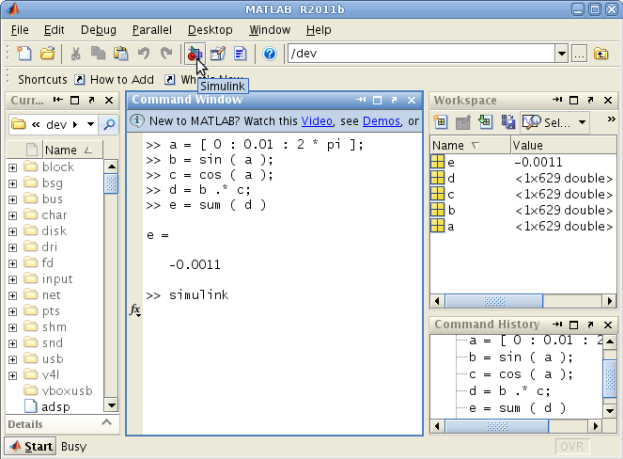Click New variable icon in Workspace toolbar
Image resolution: width=623 pixels, height=459 pixels.
click(x=440, y=122)
